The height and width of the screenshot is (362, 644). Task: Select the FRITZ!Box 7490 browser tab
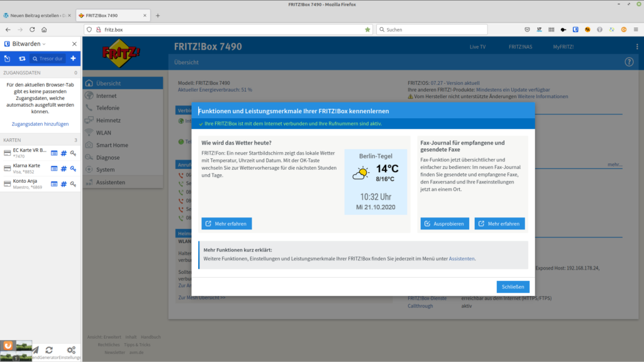[x=112, y=16]
